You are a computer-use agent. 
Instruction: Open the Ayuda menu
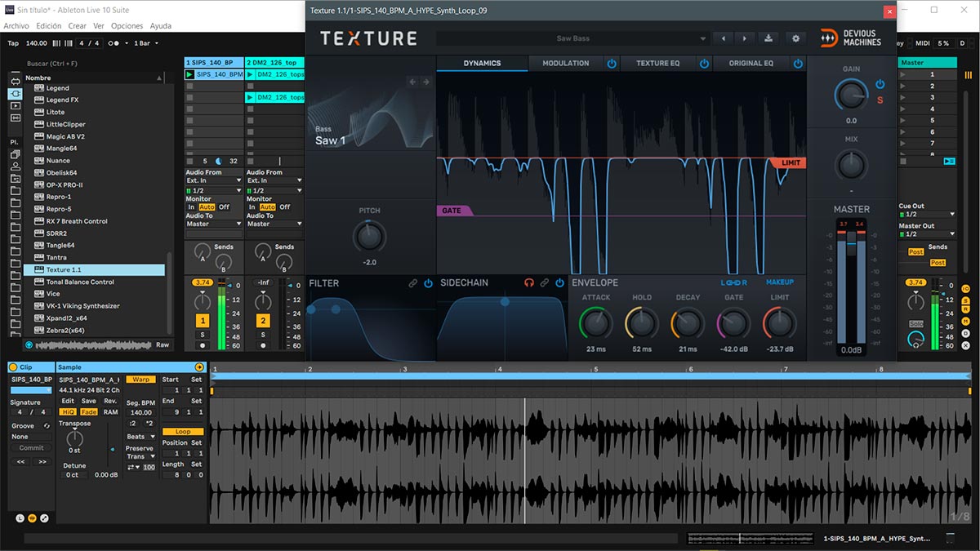[x=161, y=26]
